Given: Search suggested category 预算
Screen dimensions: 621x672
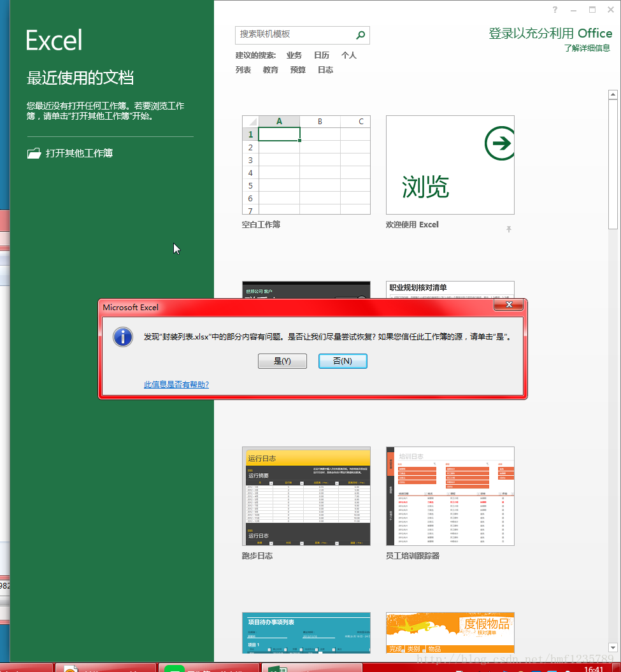Looking at the screenshot, I should (x=298, y=70).
